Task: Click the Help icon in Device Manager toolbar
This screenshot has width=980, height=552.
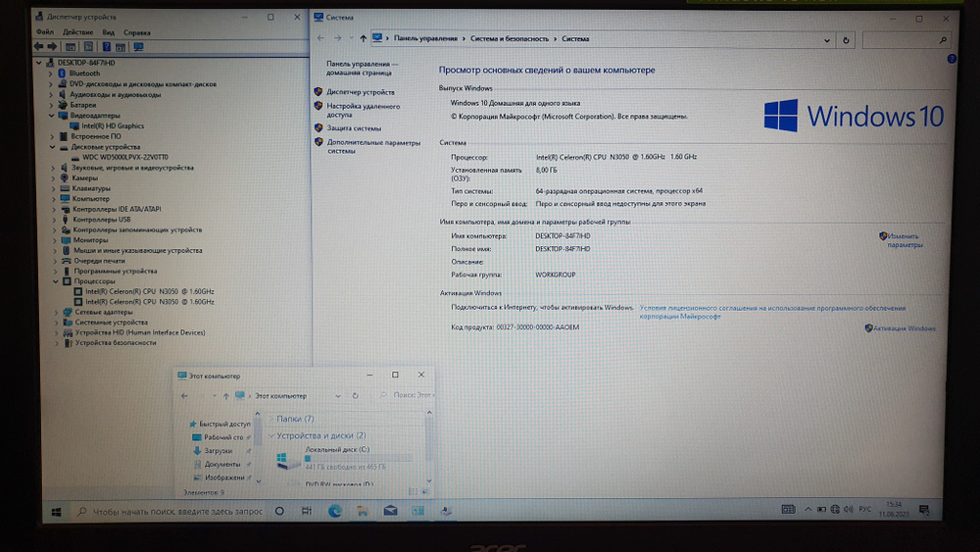Action: click(x=106, y=46)
